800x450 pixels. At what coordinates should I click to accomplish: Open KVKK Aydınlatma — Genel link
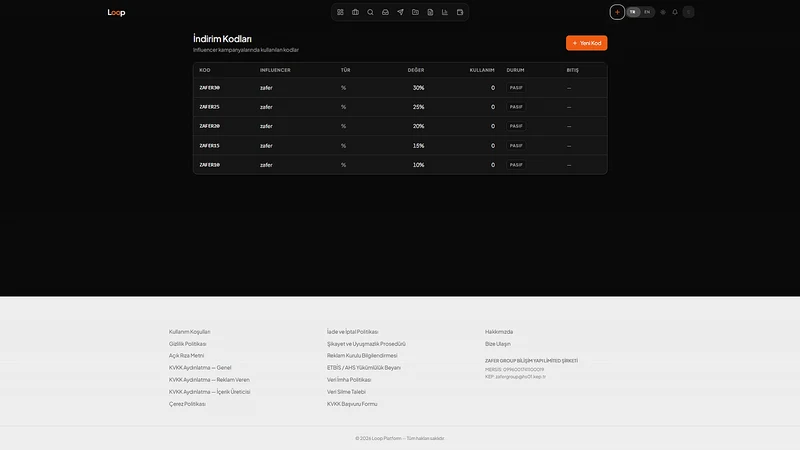(x=200, y=368)
